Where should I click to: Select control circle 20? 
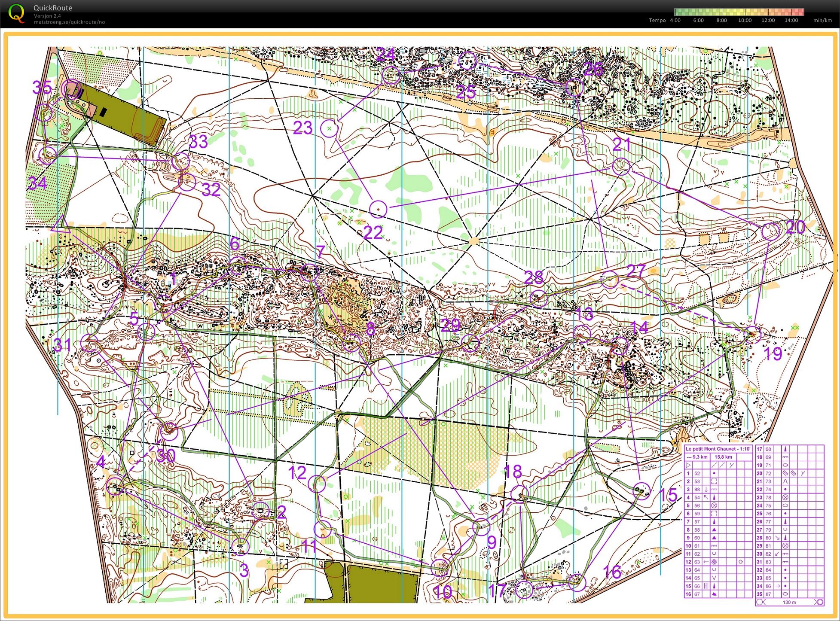(770, 231)
